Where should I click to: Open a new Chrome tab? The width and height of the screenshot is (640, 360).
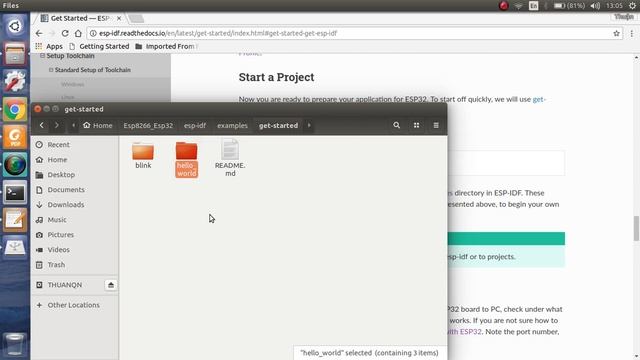point(136,18)
